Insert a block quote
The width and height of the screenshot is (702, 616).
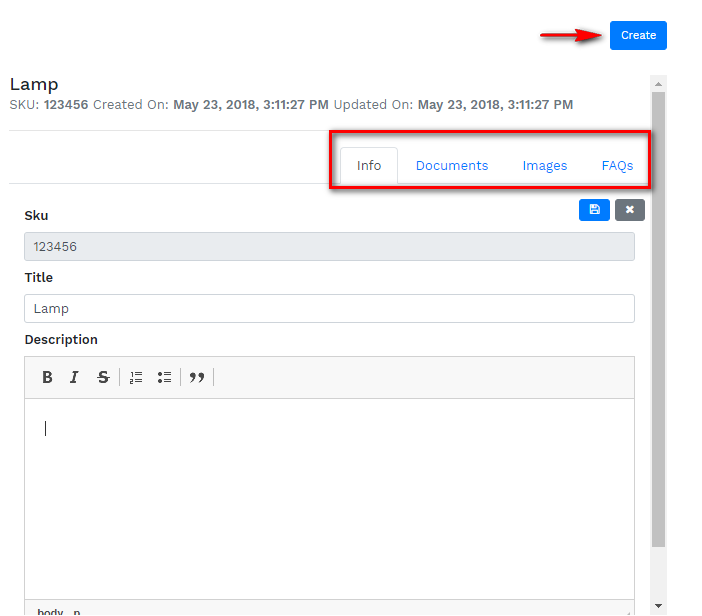[x=197, y=377]
